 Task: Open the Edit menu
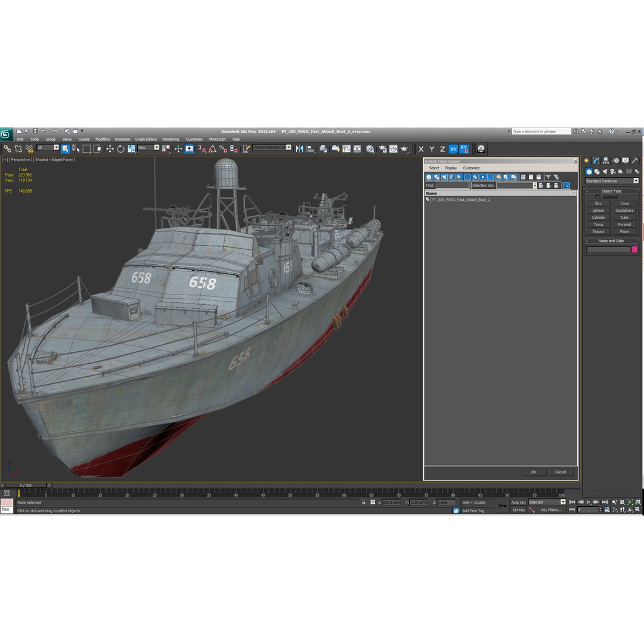[x=20, y=139]
